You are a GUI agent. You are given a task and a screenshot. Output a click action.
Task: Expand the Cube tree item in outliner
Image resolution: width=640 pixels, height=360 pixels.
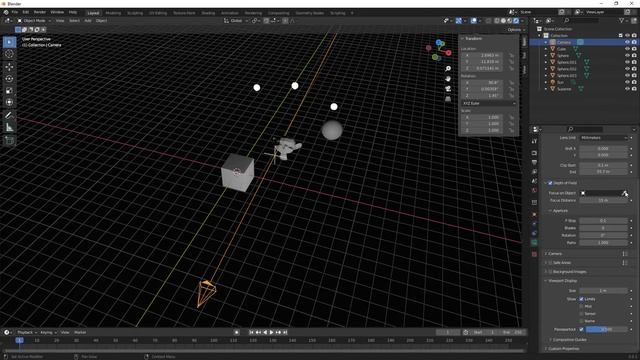[x=546, y=49]
